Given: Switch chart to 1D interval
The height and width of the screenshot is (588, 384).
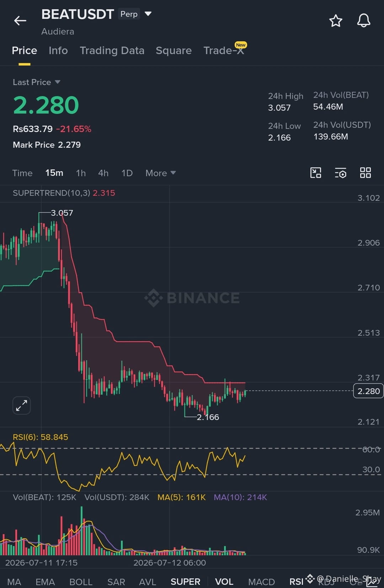Looking at the screenshot, I should [x=127, y=173].
